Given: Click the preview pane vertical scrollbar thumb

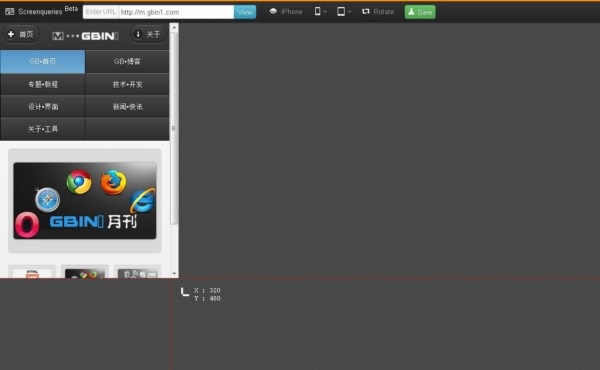Looking at the screenshot, I should pos(174,128).
